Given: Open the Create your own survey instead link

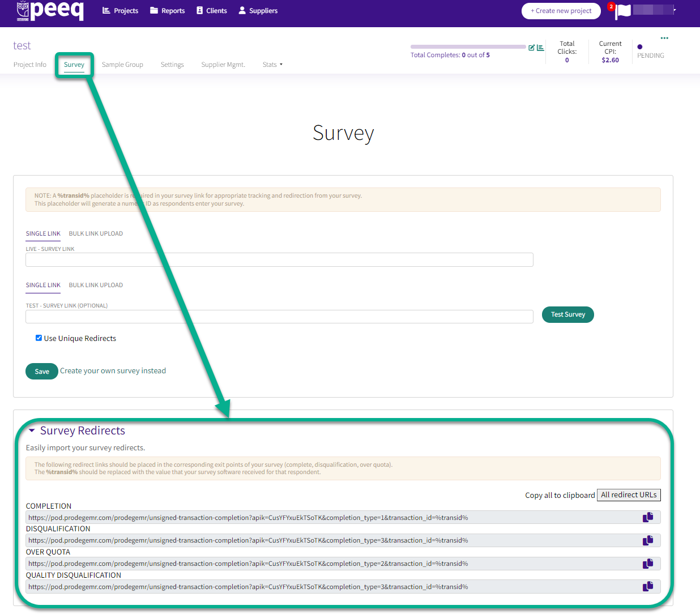Looking at the screenshot, I should (x=113, y=370).
